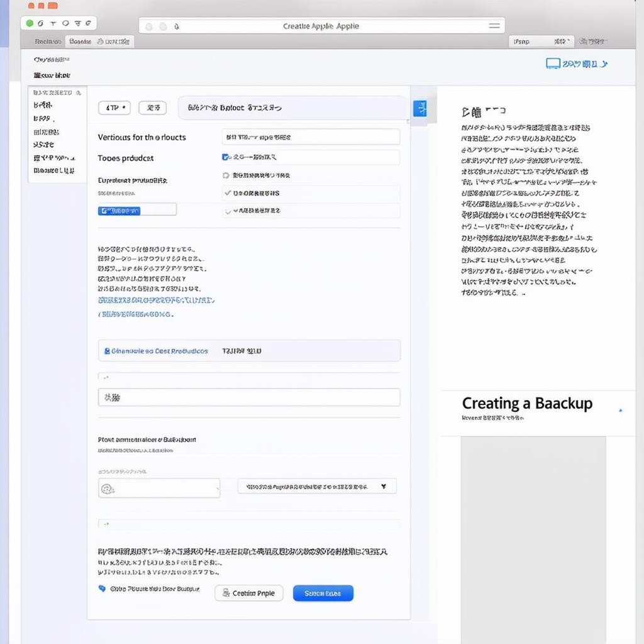Click the green circle in the top-left toolbar
This screenshot has width=644, height=644.
click(x=29, y=23)
